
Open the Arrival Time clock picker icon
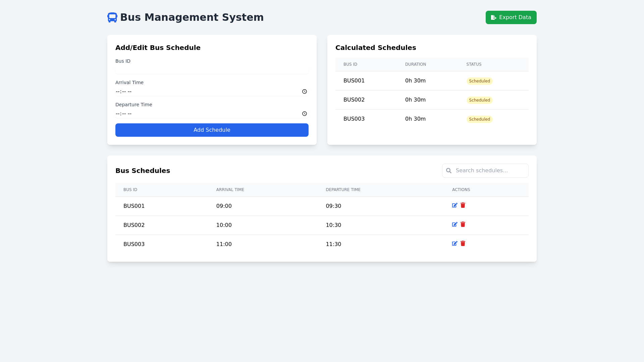pyautogui.click(x=305, y=91)
